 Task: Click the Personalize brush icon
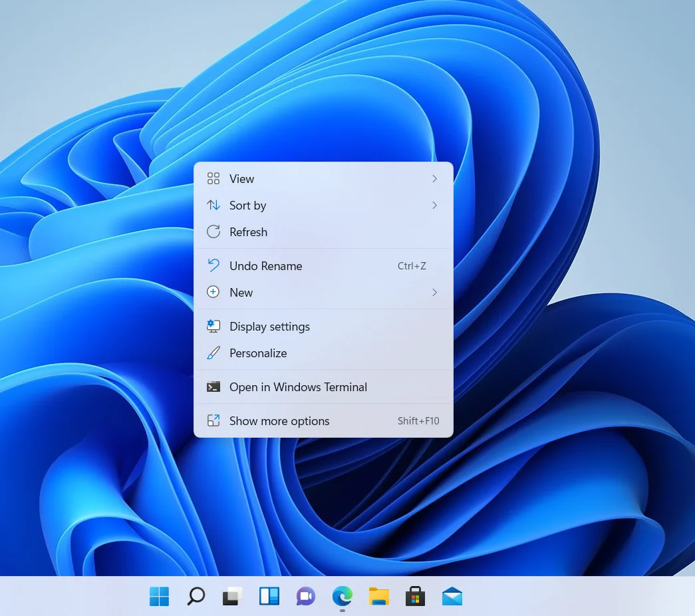tap(213, 353)
